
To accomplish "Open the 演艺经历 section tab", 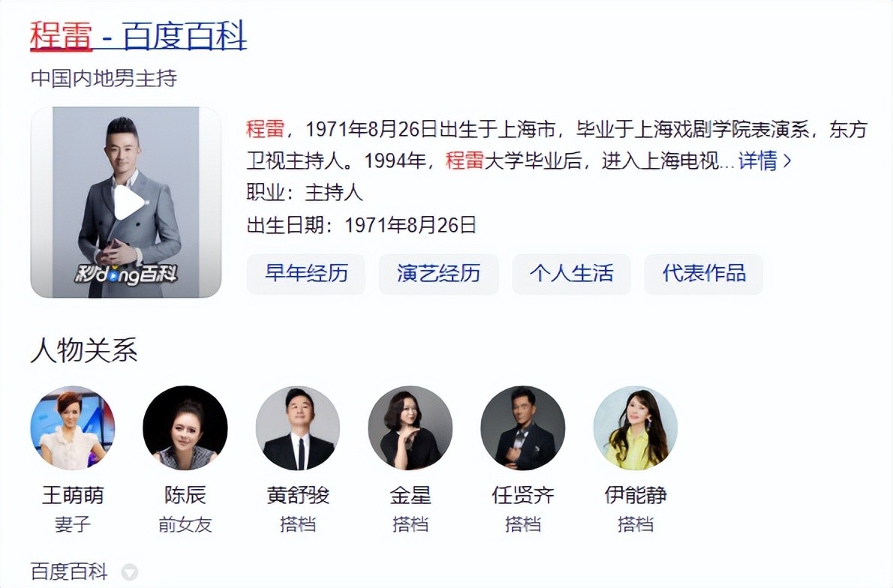I will pyautogui.click(x=438, y=274).
